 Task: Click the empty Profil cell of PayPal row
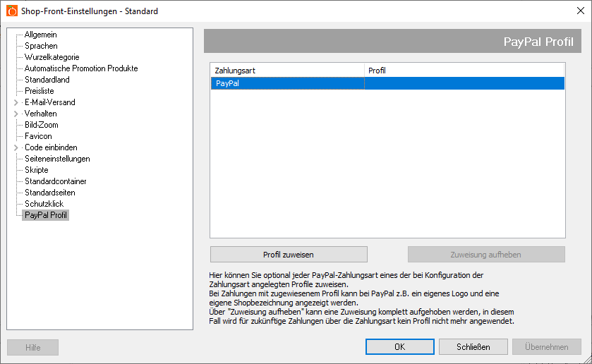[464, 83]
